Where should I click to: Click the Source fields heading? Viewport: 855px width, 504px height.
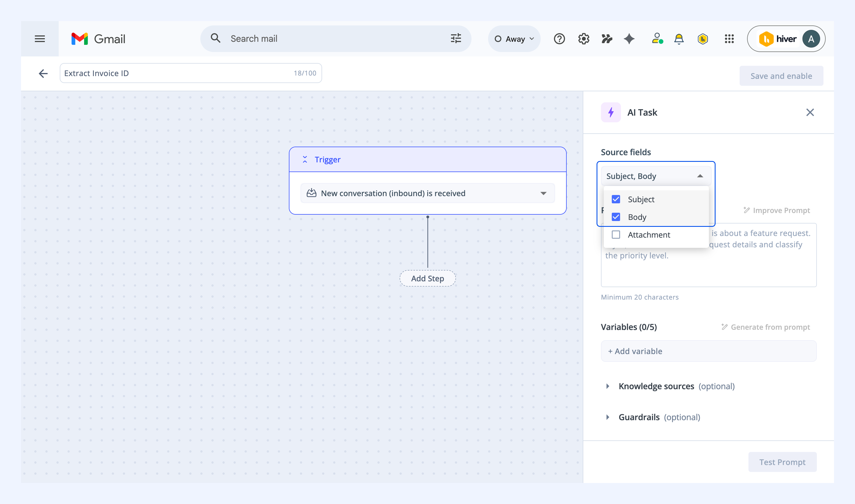[x=626, y=152]
